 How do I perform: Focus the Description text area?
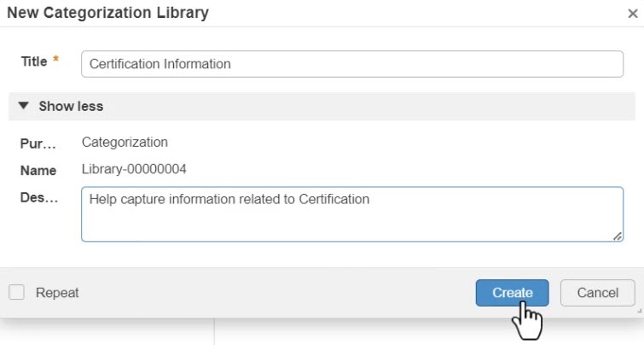[x=352, y=214]
